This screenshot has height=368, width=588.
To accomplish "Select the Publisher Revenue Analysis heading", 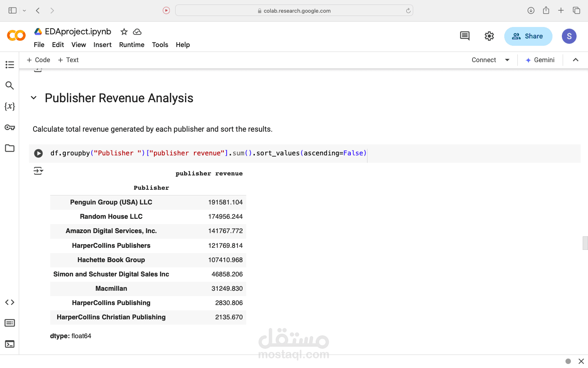I will pos(119,98).
